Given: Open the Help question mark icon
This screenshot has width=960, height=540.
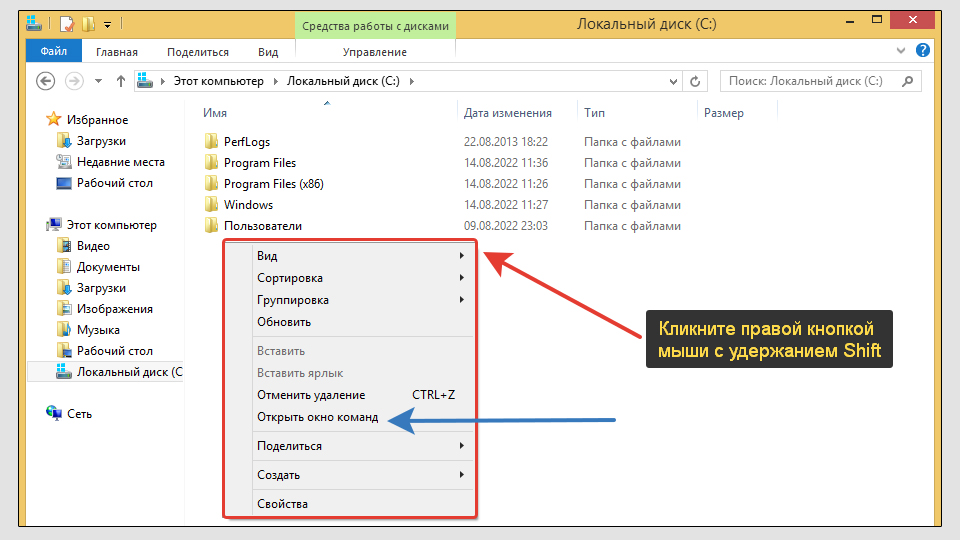Looking at the screenshot, I should point(923,50).
